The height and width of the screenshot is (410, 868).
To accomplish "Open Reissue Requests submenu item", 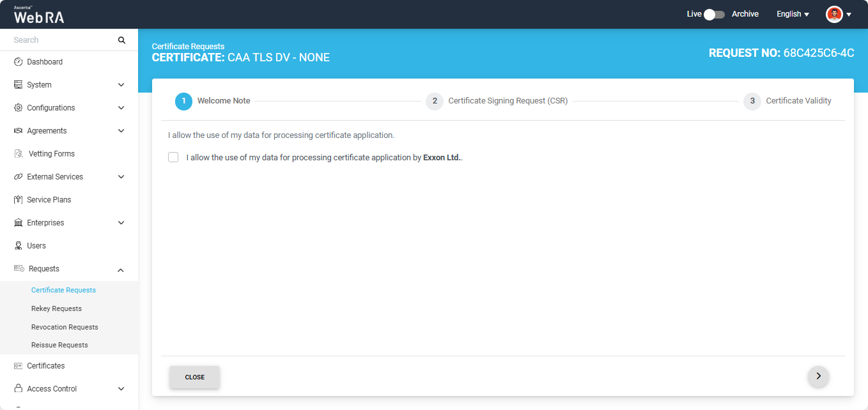I will tap(59, 345).
